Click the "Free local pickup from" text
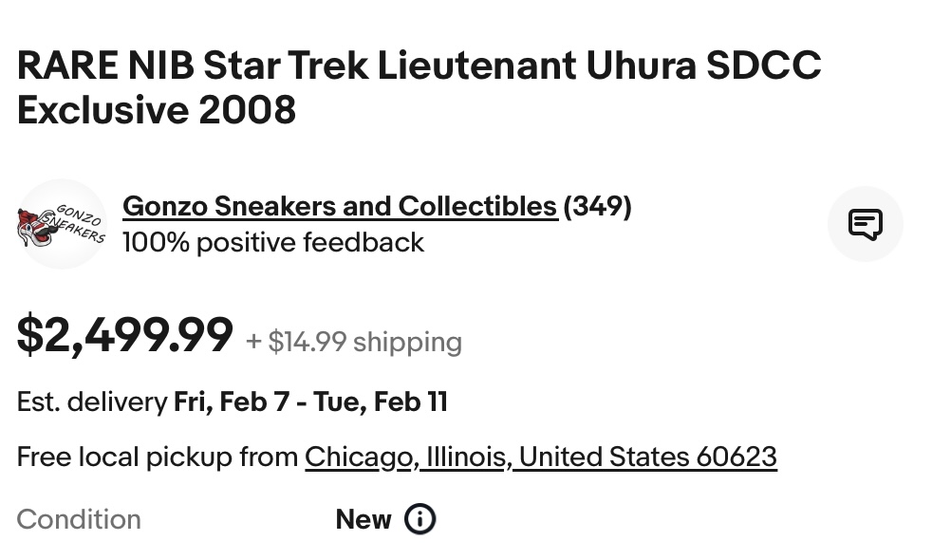 (158, 457)
